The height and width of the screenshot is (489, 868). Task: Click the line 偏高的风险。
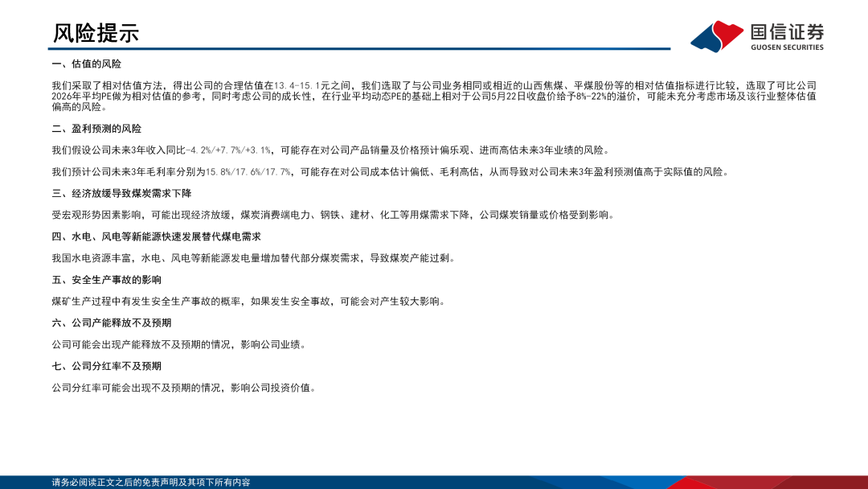click(x=81, y=107)
